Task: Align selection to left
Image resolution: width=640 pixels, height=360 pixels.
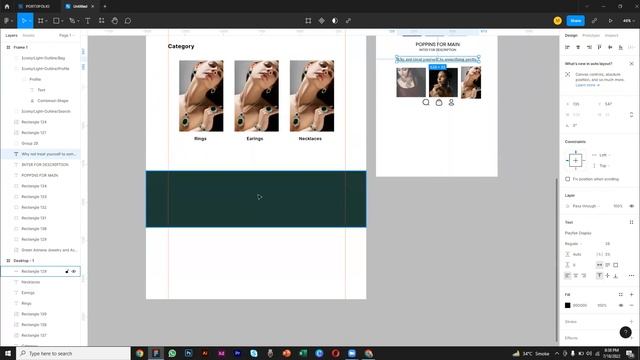Action: [567, 47]
